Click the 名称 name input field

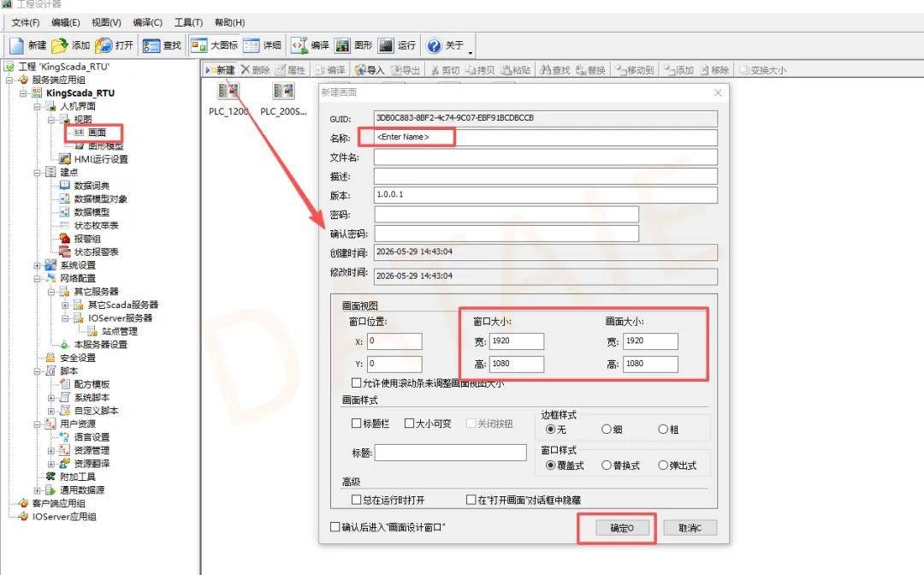pos(546,137)
